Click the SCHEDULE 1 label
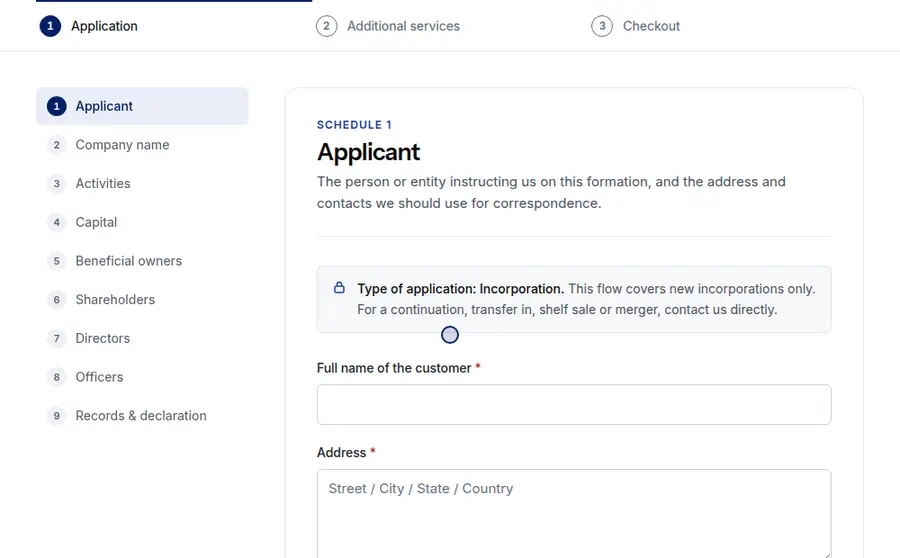 pyautogui.click(x=354, y=125)
